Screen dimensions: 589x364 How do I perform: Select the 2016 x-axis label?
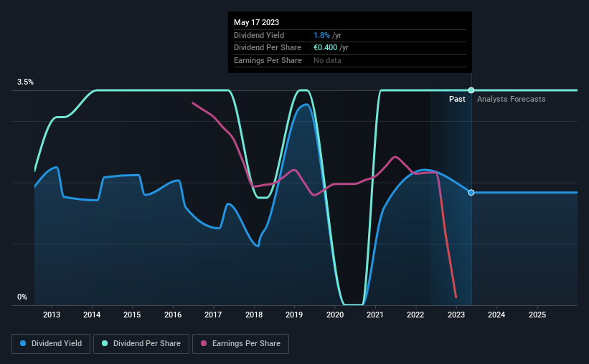pyautogui.click(x=173, y=315)
